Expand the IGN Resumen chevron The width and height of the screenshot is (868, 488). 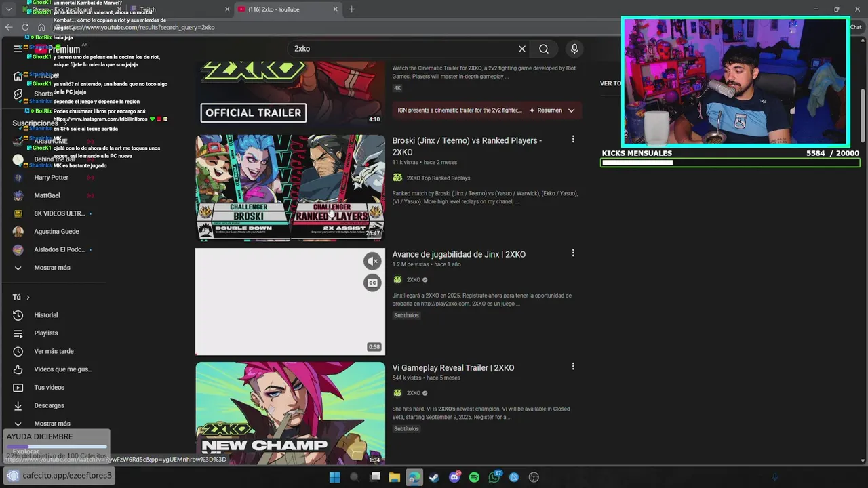571,110
